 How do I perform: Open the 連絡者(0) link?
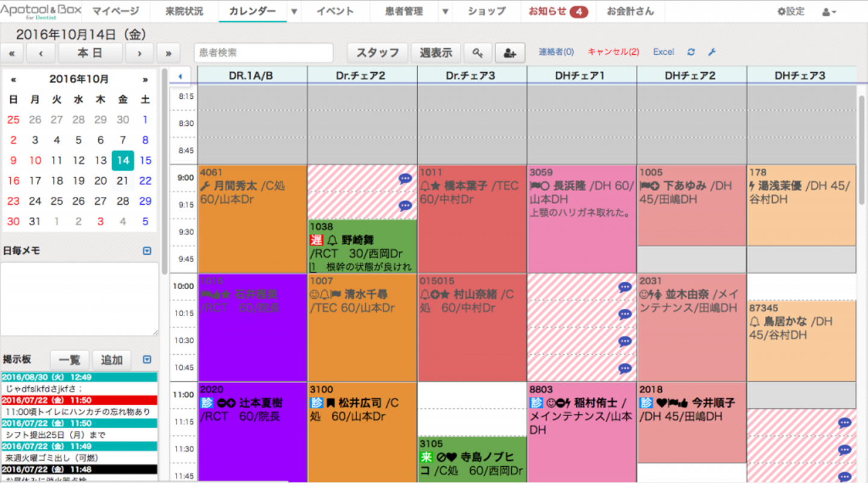(x=556, y=52)
